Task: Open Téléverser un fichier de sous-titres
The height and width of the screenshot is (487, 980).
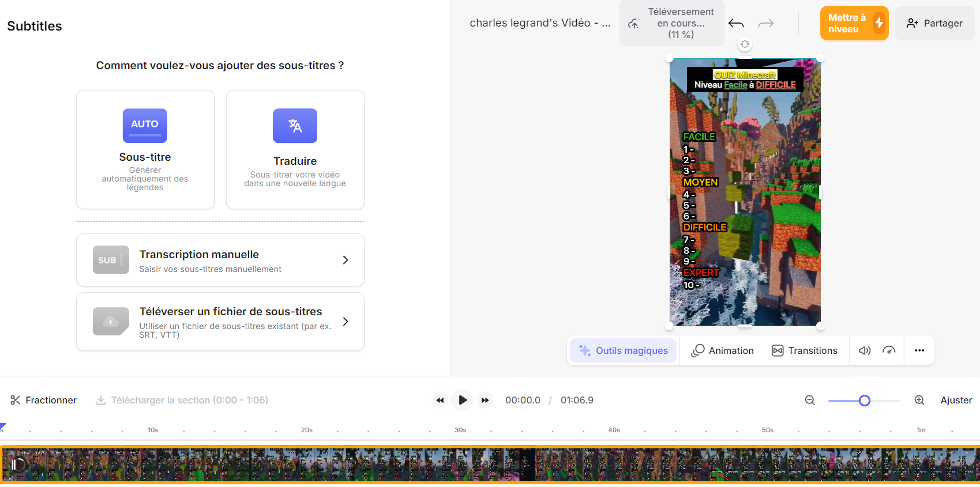Action: point(220,322)
